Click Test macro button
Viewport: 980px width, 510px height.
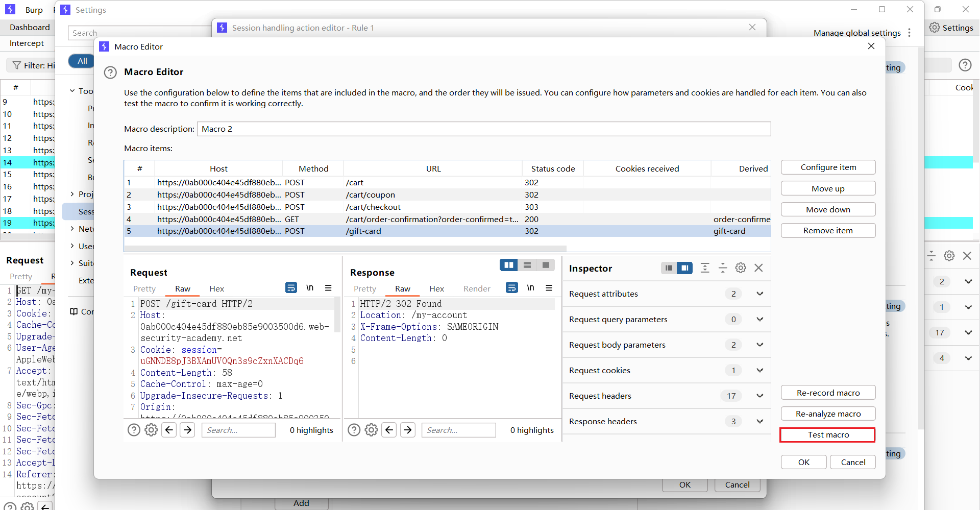[x=828, y=435]
